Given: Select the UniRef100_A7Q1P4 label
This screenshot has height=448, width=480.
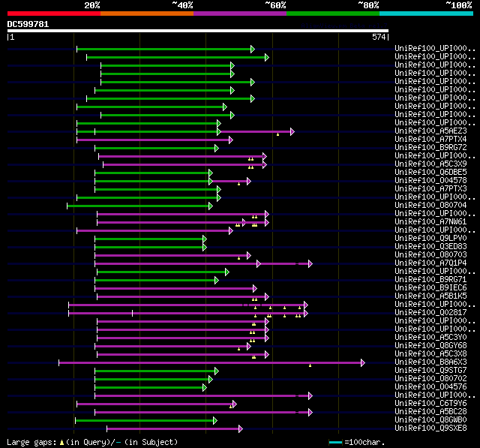Looking at the screenshot, I should [x=430, y=263].
